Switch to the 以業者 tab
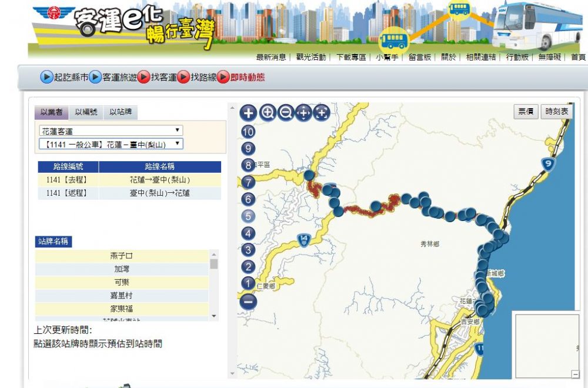 click(x=52, y=112)
